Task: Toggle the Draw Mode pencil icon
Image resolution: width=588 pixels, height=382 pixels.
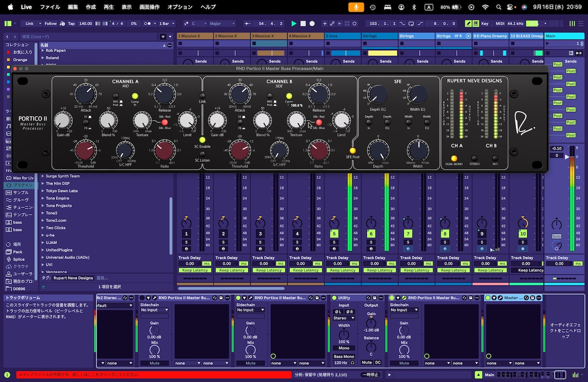Action: [468, 24]
